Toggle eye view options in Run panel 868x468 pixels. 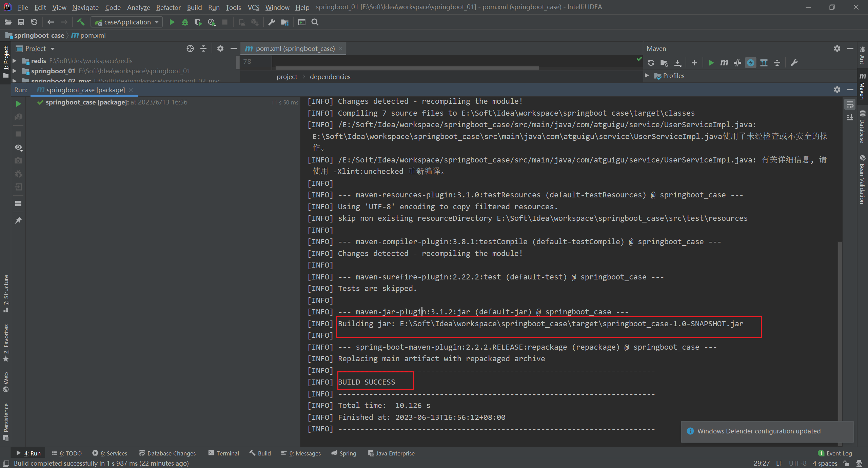coord(18,148)
